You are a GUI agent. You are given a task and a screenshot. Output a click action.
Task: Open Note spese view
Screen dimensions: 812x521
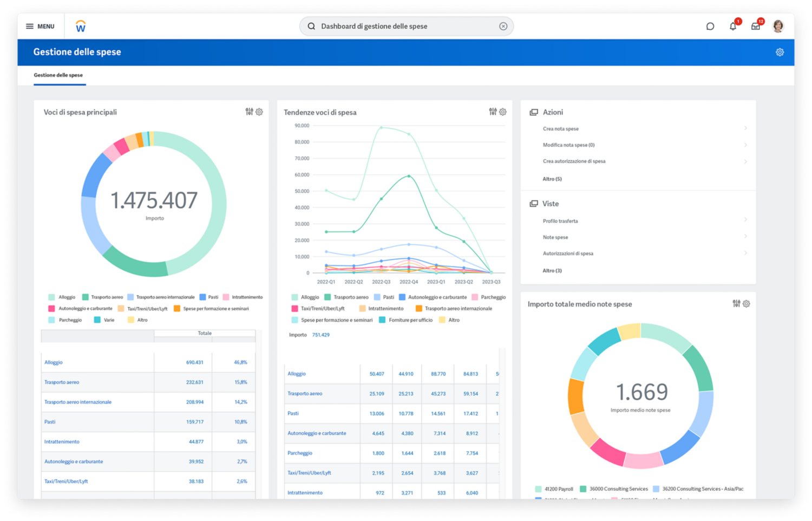(x=555, y=237)
